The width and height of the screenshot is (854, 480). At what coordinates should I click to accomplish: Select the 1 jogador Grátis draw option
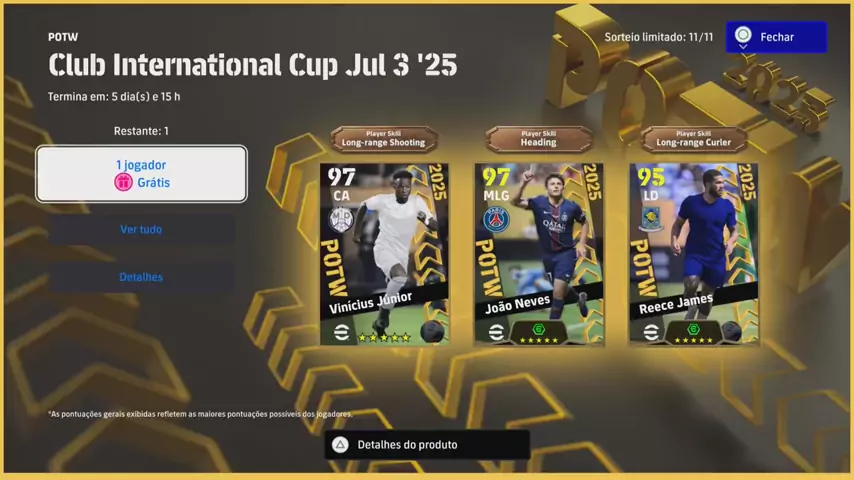click(x=142, y=174)
